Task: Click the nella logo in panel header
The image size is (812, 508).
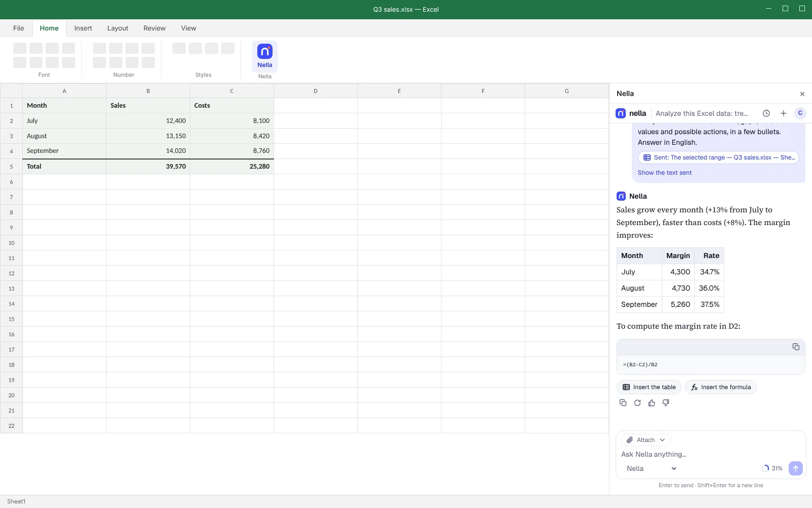Action: [631, 113]
